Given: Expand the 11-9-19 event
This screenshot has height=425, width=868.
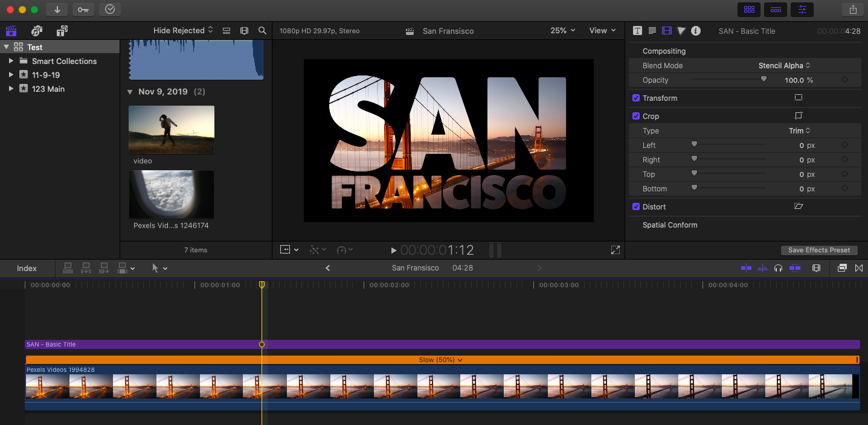Looking at the screenshot, I should pos(11,75).
